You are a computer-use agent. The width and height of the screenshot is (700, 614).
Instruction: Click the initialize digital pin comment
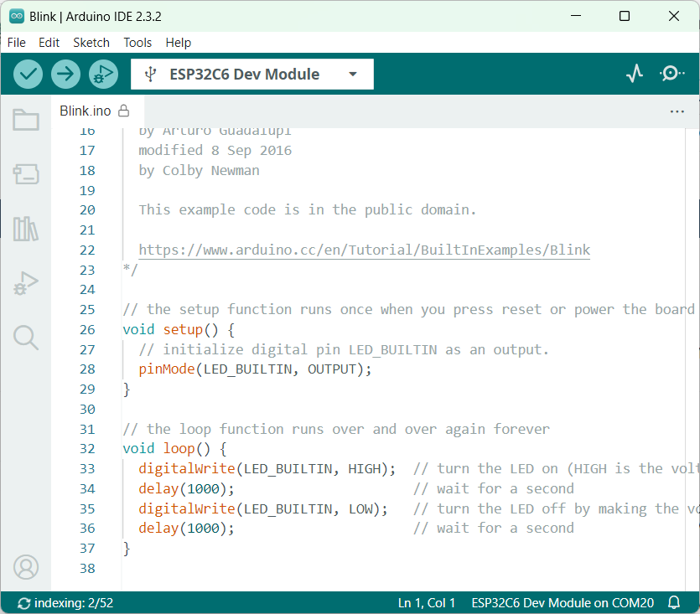pos(344,349)
